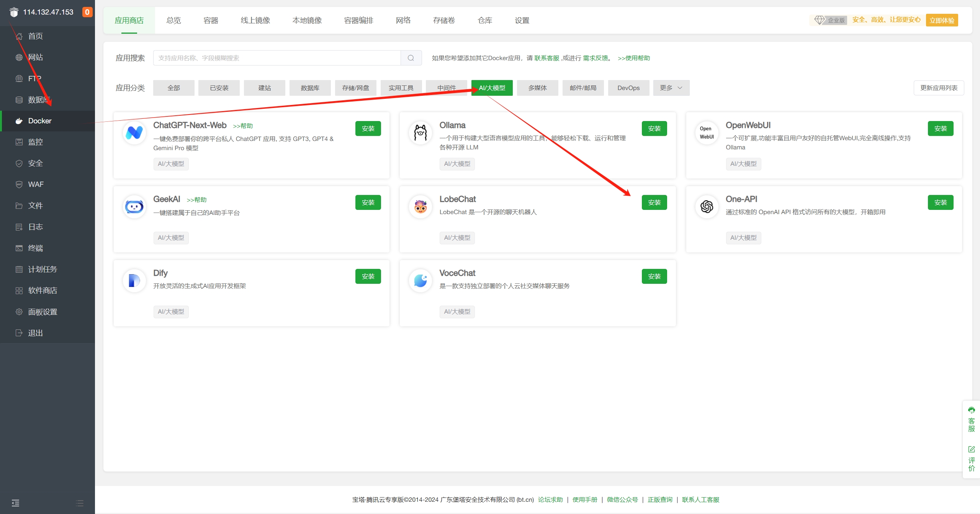
Task: Click the One-API OpenAI logo
Action: pos(707,207)
